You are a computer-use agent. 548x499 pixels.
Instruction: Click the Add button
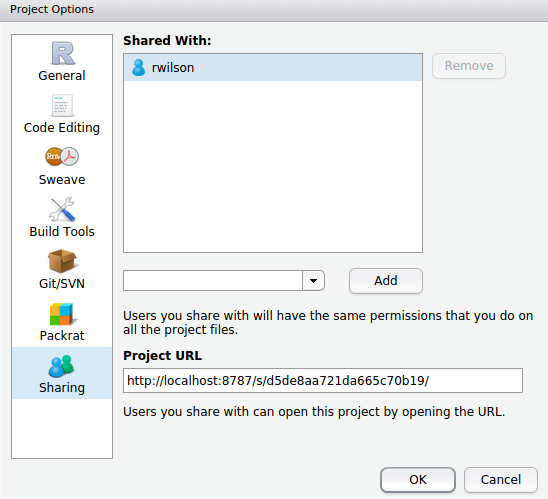click(386, 281)
